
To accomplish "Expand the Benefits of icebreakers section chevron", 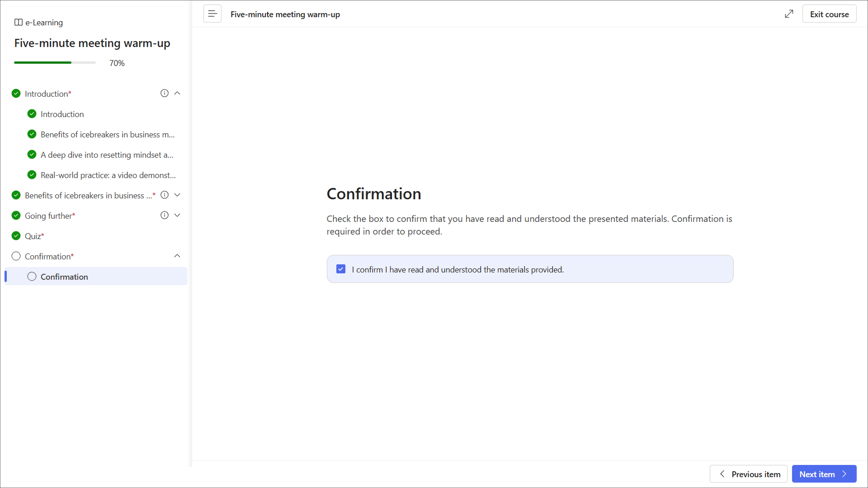I will point(177,195).
